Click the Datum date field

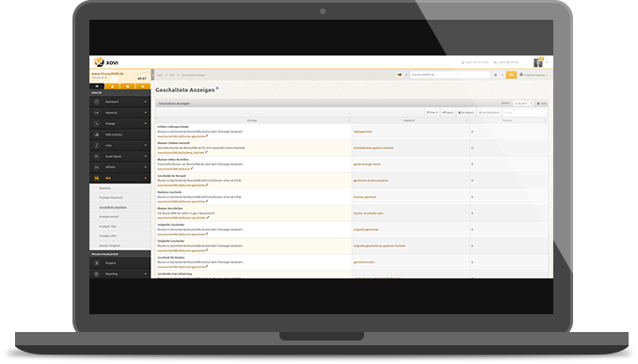click(x=522, y=103)
